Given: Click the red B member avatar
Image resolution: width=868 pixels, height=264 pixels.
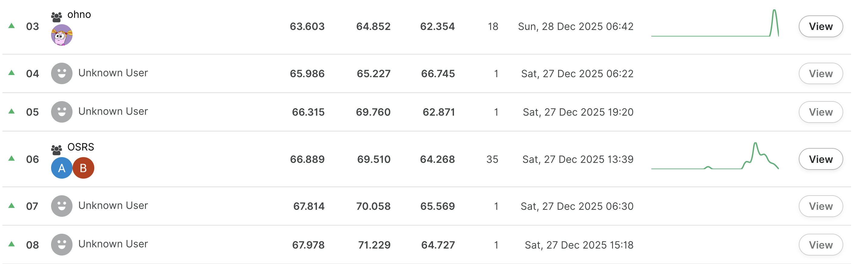Looking at the screenshot, I should coord(83,168).
